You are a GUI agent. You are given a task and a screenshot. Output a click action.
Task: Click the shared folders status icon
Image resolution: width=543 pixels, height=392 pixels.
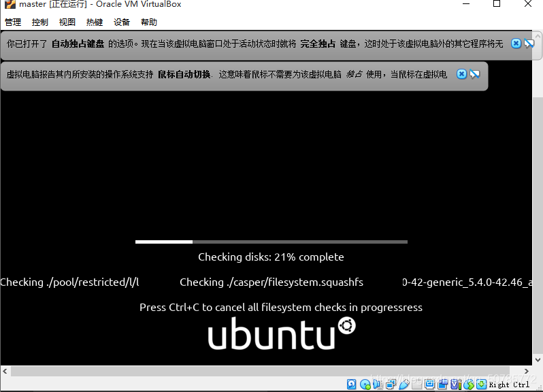pyautogui.click(x=417, y=384)
